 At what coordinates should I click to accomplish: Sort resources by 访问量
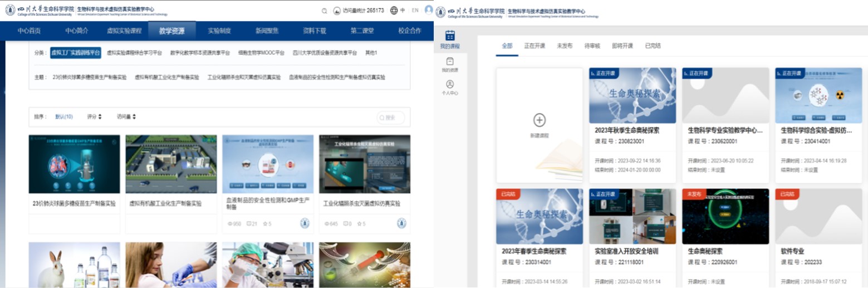(126, 117)
